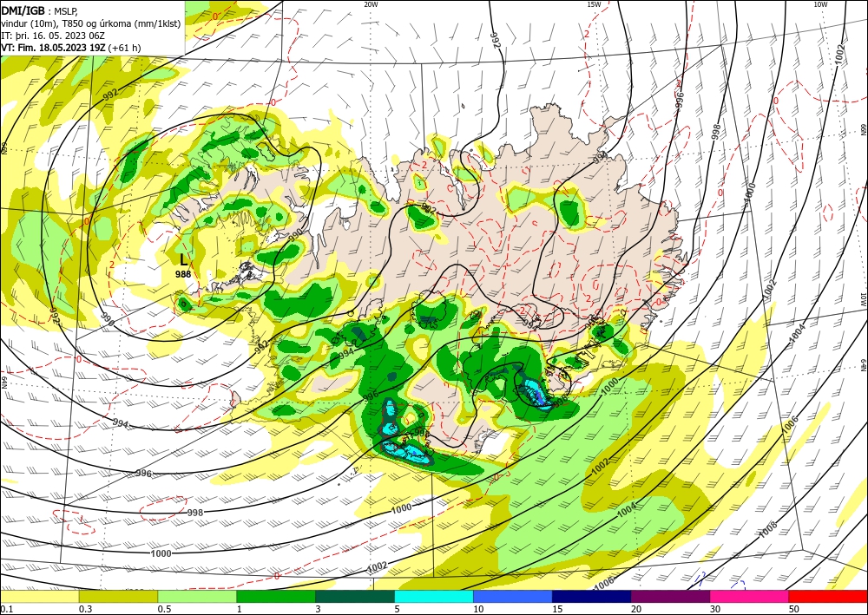Click the pale yellow 0.1–0.3 legend swatch
Screen dimensions: 868x615
click(x=39, y=596)
